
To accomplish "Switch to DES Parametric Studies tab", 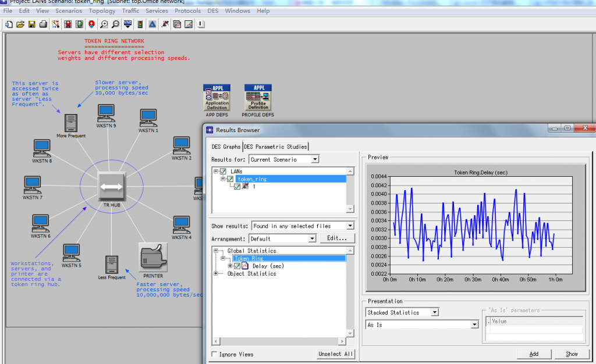I will [x=276, y=147].
